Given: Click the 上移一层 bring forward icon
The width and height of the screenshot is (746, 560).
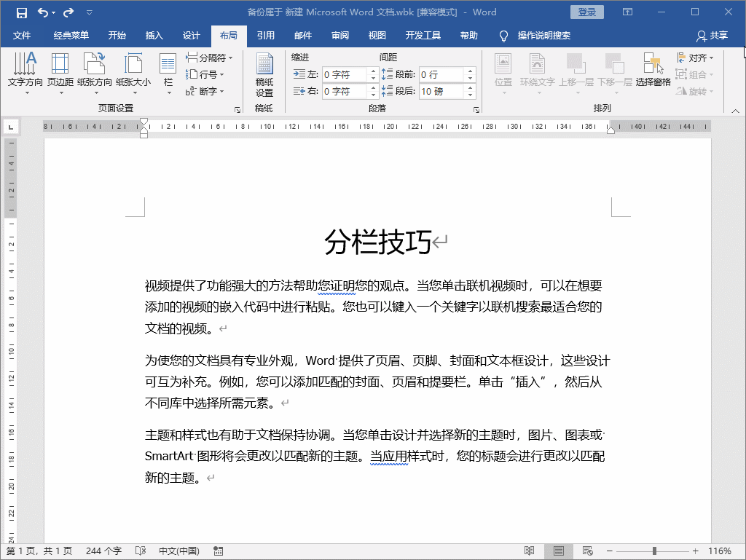Looking at the screenshot, I should click(x=576, y=74).
